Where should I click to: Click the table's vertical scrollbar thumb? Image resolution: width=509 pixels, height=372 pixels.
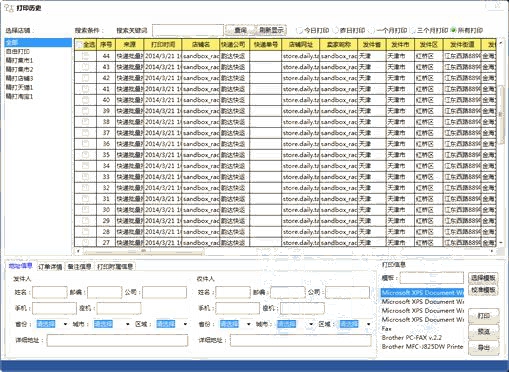[x=501, y=115]
